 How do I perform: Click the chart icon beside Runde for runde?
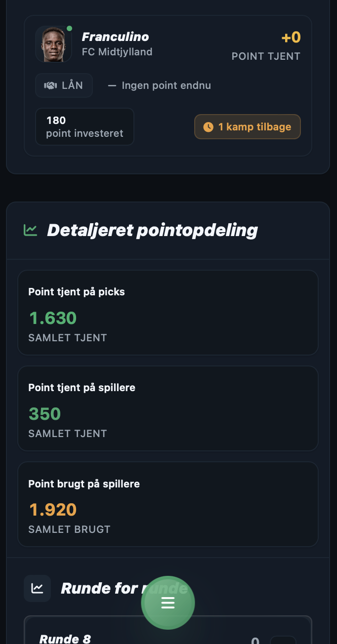(37, 588)
